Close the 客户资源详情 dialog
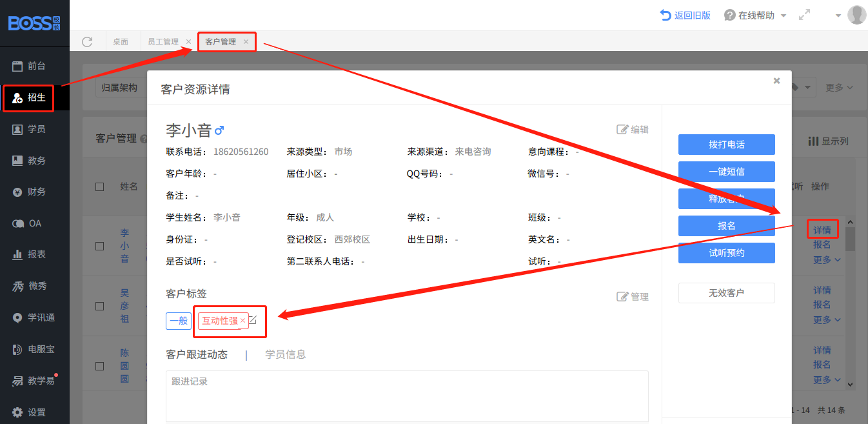 (x=776, y=81)
